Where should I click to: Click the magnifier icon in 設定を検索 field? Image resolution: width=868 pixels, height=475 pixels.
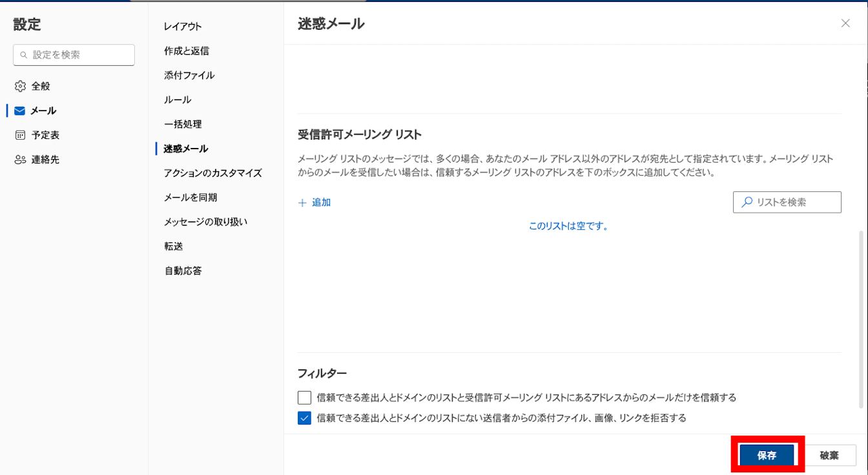click(24, 56)
